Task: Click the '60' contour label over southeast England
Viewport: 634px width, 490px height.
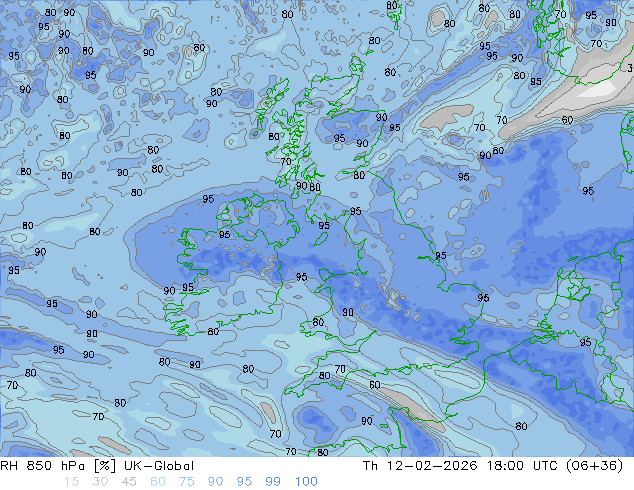Action: coord(374,385)
